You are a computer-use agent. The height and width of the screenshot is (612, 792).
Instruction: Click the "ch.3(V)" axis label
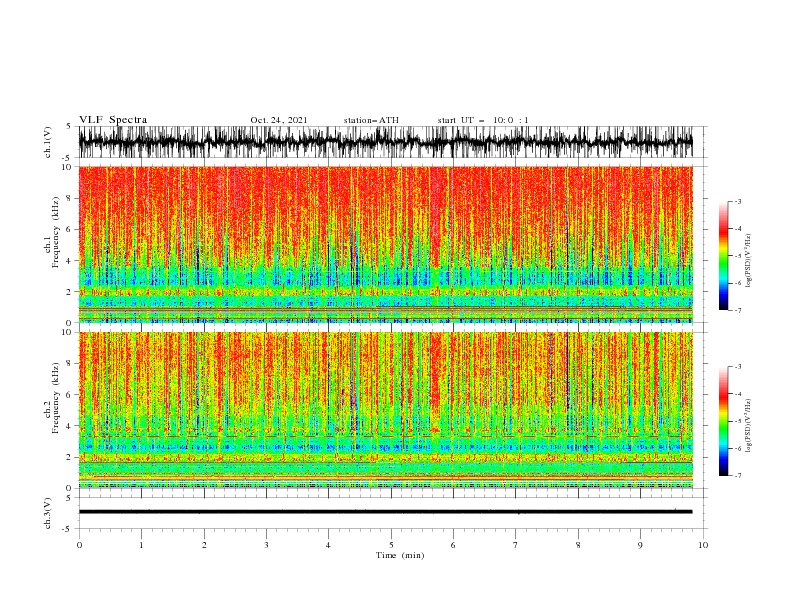[x=48, y=513]
